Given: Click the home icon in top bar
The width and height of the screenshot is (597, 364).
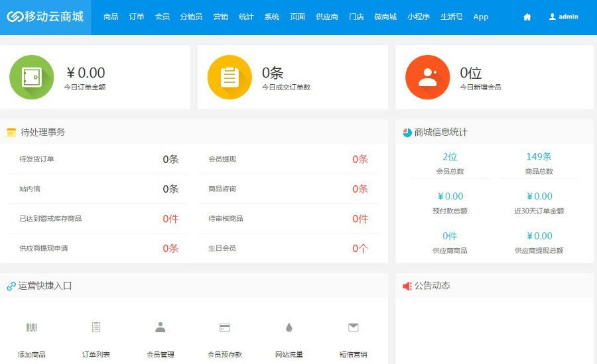Looking at the screenshot, I should click(x=527, y=17).
